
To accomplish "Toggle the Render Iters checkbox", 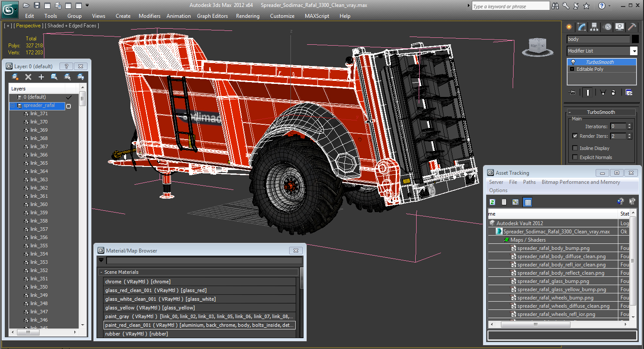I will [575, 136].
